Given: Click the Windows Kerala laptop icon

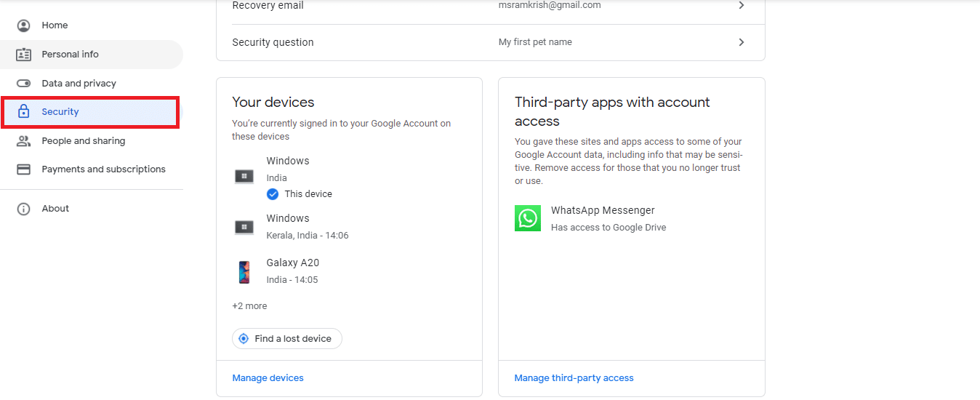Looking at the screenshot, I should click(x=244, y=227).
